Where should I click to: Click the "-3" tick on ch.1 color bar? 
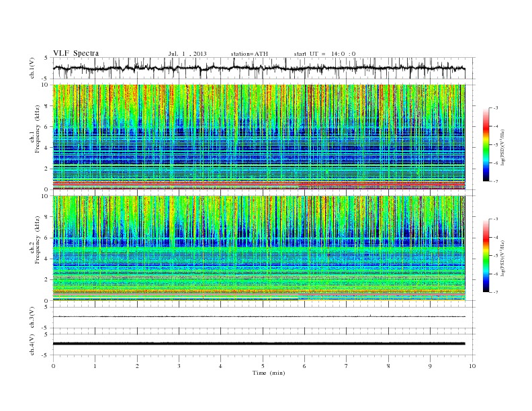pos(496,108)
